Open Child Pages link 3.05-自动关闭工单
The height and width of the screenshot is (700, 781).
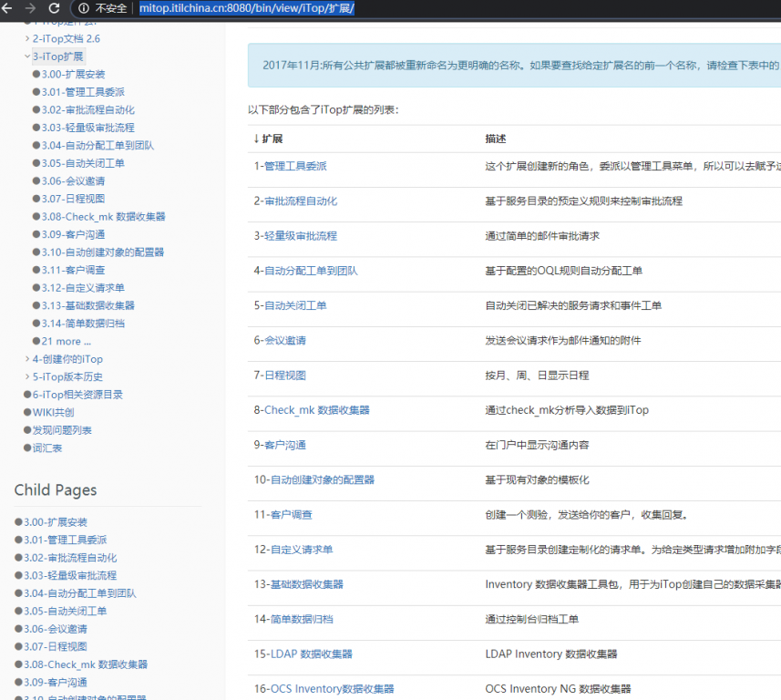pyautogui.click(x=66, y=611)
